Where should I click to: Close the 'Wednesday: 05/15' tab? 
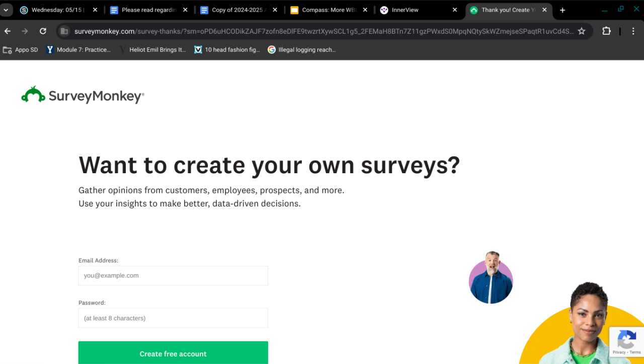(x=95, y=10)
